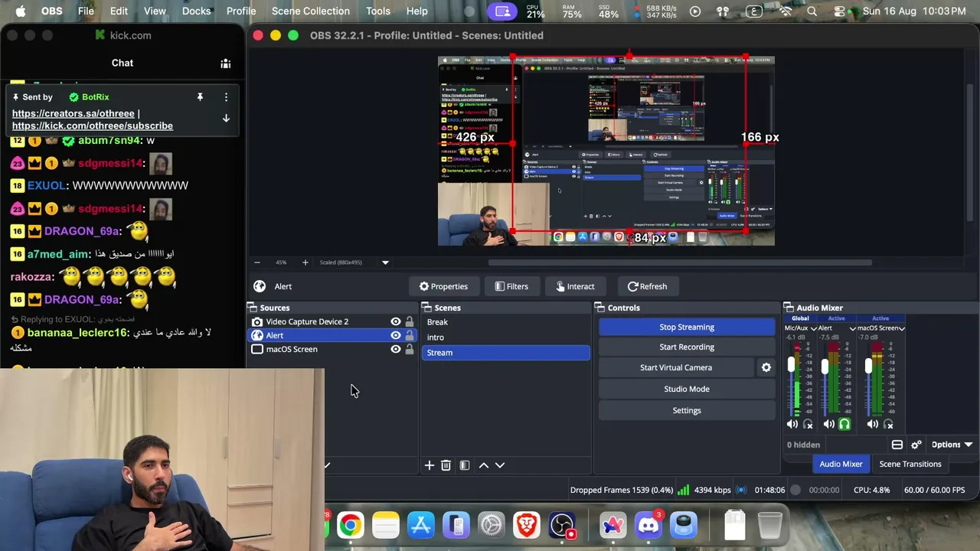
Task: Toggle the lock on the Alert source
Action: click(410, 335)
